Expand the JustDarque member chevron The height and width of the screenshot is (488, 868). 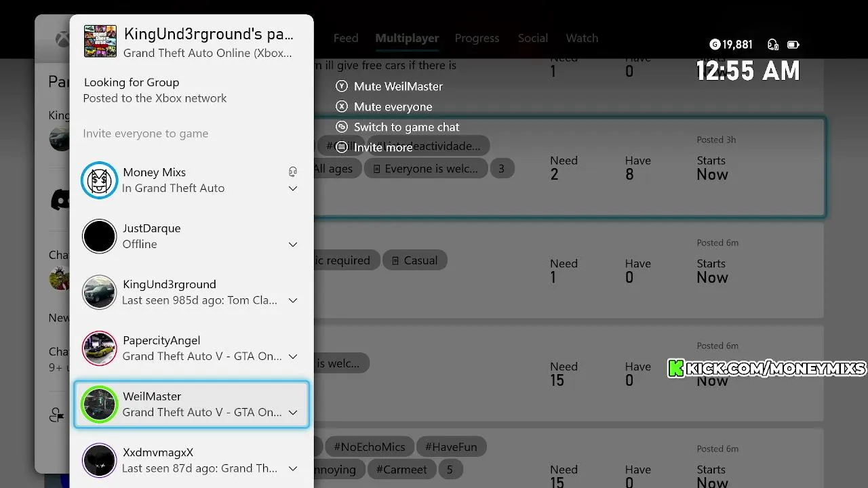293,245
